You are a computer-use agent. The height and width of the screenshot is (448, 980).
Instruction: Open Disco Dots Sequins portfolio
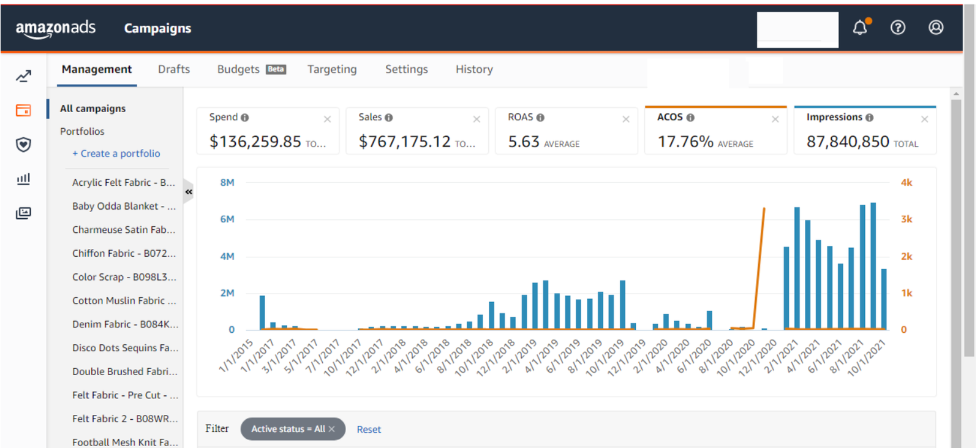[x=125, y=348]
